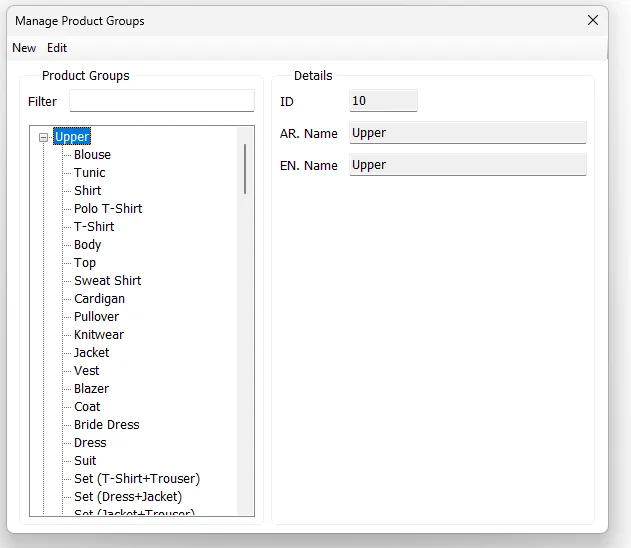The image size is (631, 548).
Task: Select Body in product groups
Action: (87, 245)
